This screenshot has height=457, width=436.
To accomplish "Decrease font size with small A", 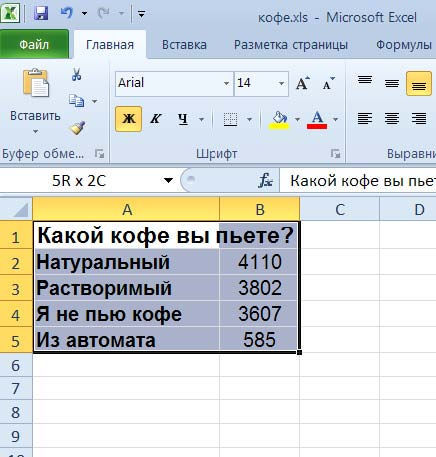I will click(x=328, y=83).
